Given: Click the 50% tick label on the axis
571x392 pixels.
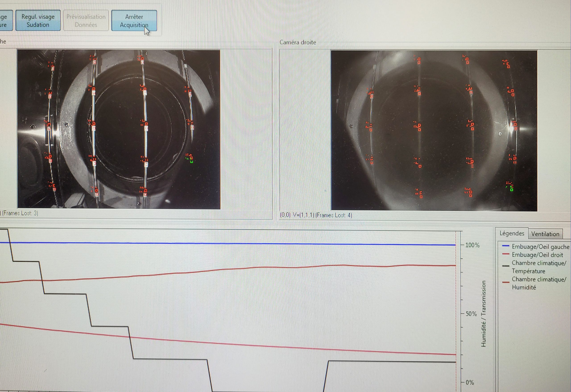Looking at the screenshot, I should 471,314.
